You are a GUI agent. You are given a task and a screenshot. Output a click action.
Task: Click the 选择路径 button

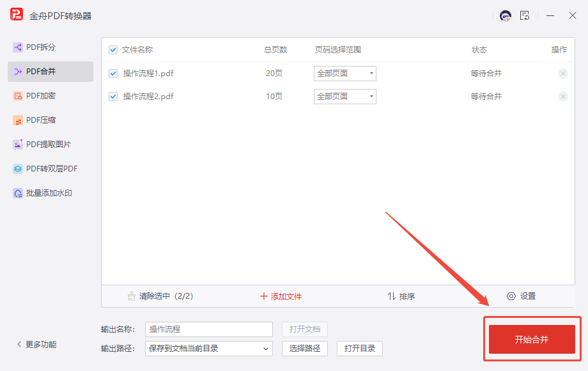[x=305, y=349]
